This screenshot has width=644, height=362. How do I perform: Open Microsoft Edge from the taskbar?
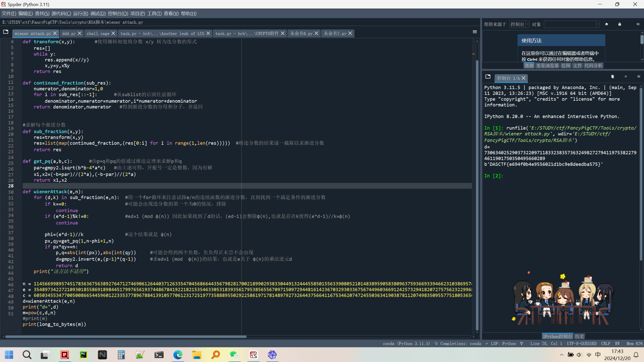tap(178, 355)
